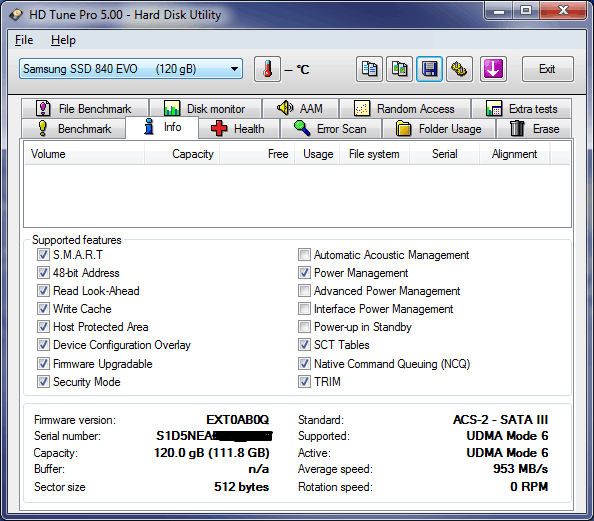Sort by Serial column header
The height and width of the screenshot is (521, 594).
[444, 154]
